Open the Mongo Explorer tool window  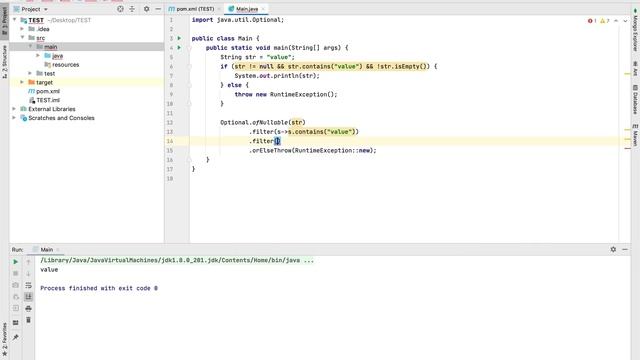click(x=636, y=31)
